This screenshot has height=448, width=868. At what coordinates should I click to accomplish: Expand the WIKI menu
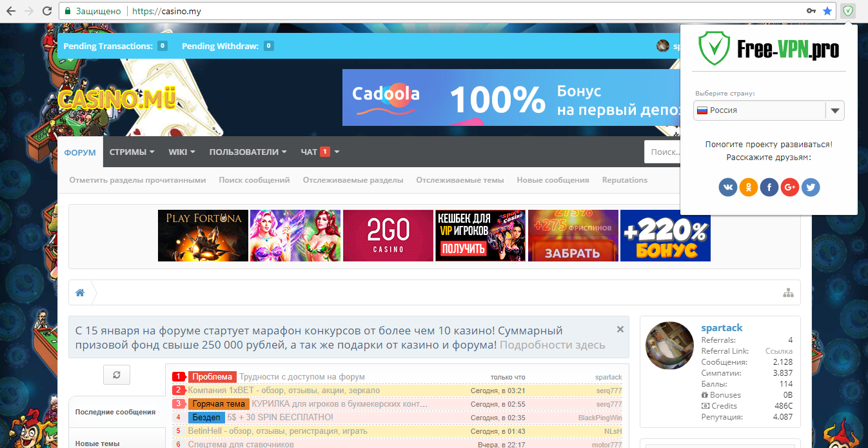tap(182, 152)
